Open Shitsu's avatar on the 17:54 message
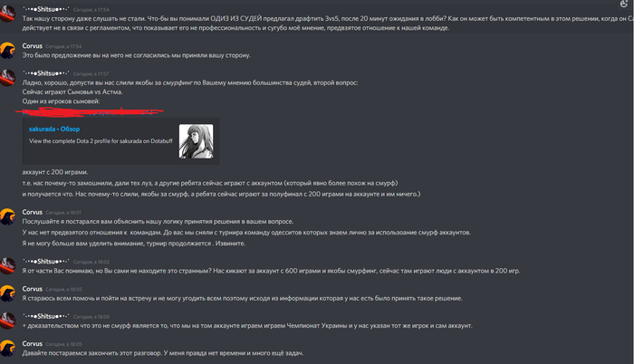This screenshot has height=364, width=634. click(7, 14)
